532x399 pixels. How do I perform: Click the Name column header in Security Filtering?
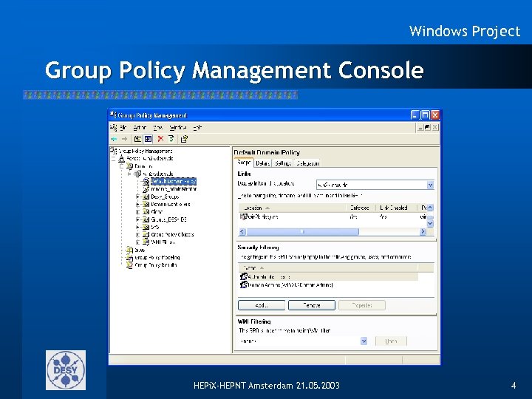coord(328,267)
